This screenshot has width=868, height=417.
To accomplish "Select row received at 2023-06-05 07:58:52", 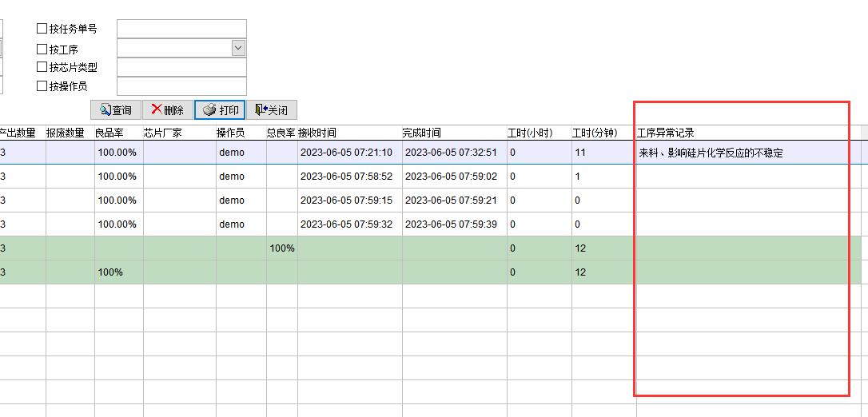I will [x=346, y=177].
